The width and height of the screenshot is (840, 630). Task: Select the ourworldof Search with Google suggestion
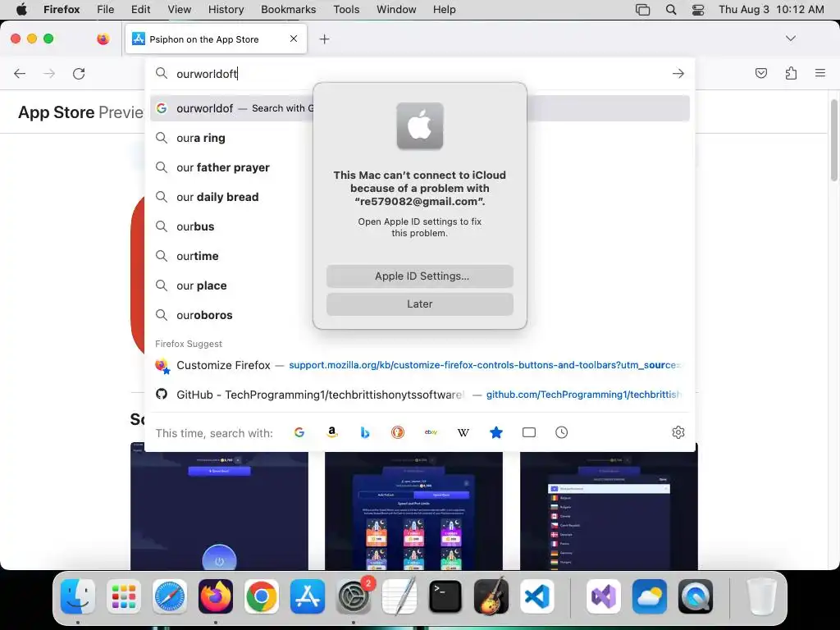pos(419,108)
